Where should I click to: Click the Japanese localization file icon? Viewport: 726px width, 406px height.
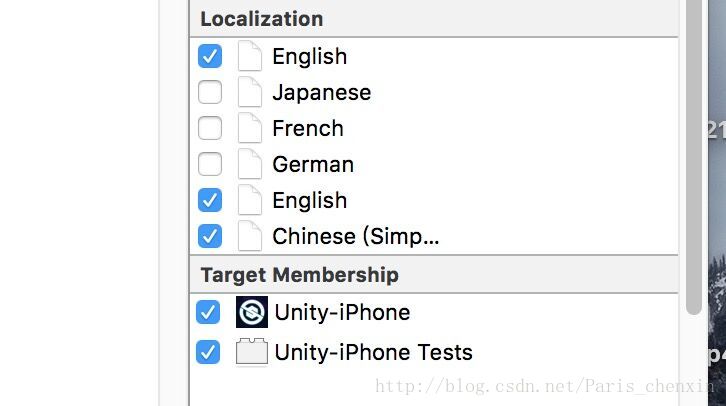tap(250, 93)
